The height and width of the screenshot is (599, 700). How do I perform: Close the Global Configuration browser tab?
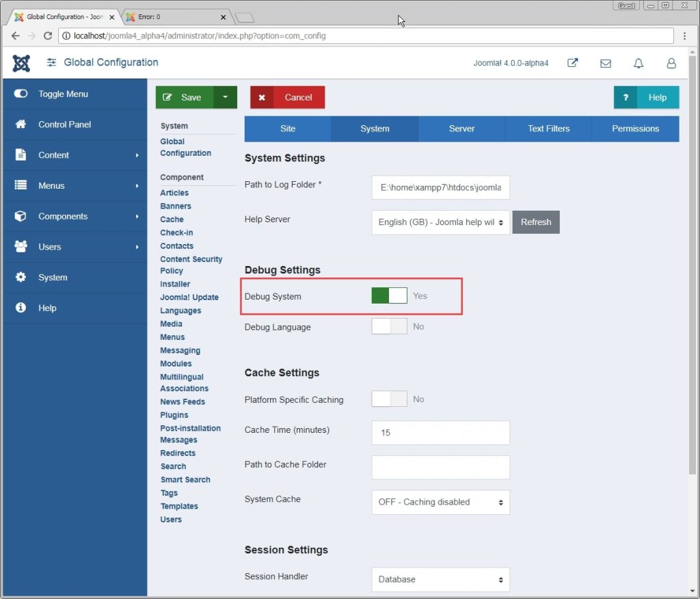[x=112, y=17]
